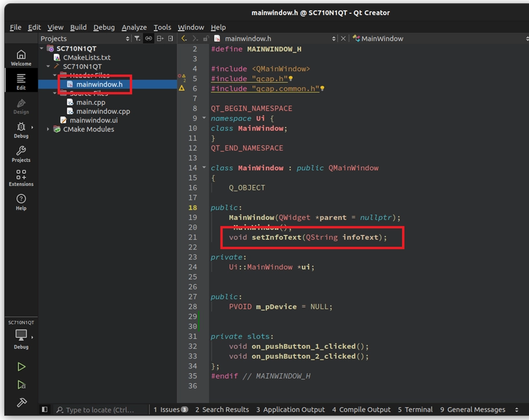Toggle the left sidebar visibility
The height and width of the screenshot is (420, 529).
click(x=45, y=409)
